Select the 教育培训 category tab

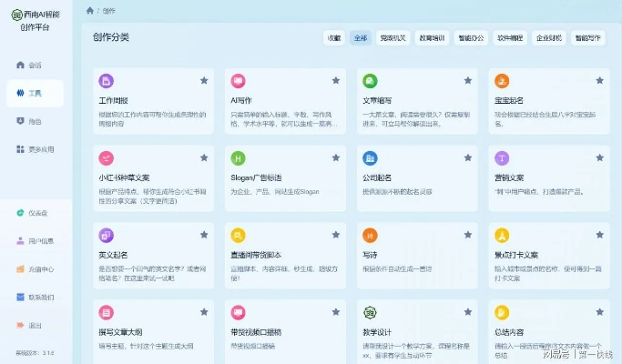click(x=432, y=38)
